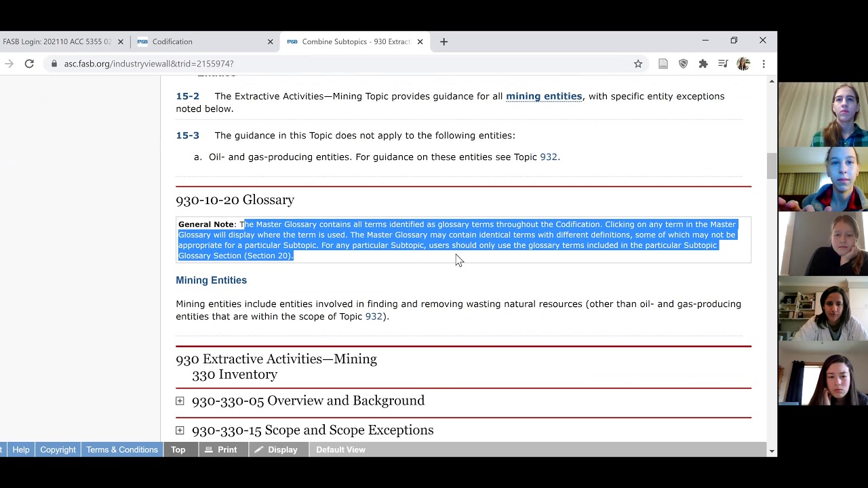Click the Mining Entities glossary term heading
This screenshot has height=488, width=868.
click(212, 280)
